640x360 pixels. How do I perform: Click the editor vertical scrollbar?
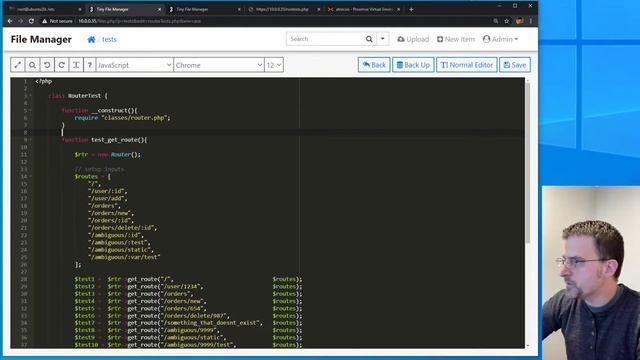click(527, 163)
